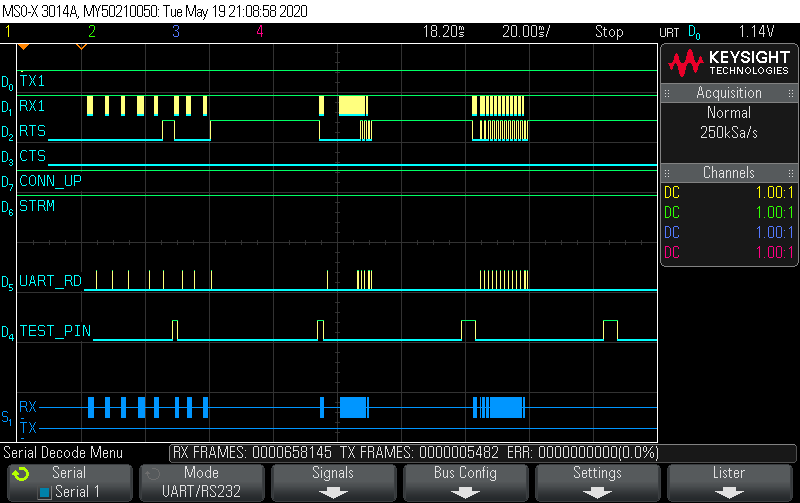
Task: Select the Channels panel header
Action: coord(729,173)
